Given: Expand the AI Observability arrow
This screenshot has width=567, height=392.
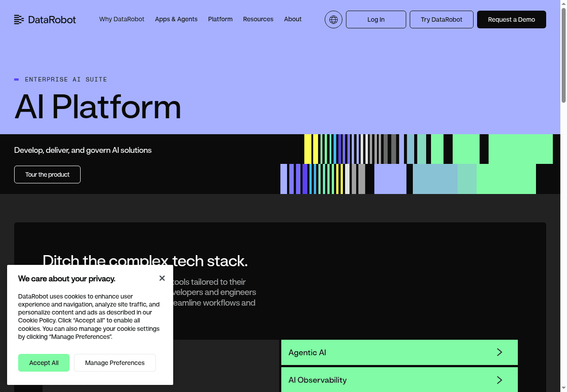Looking at the screenshot, I should pyautogui.click(x=499, y=380).
